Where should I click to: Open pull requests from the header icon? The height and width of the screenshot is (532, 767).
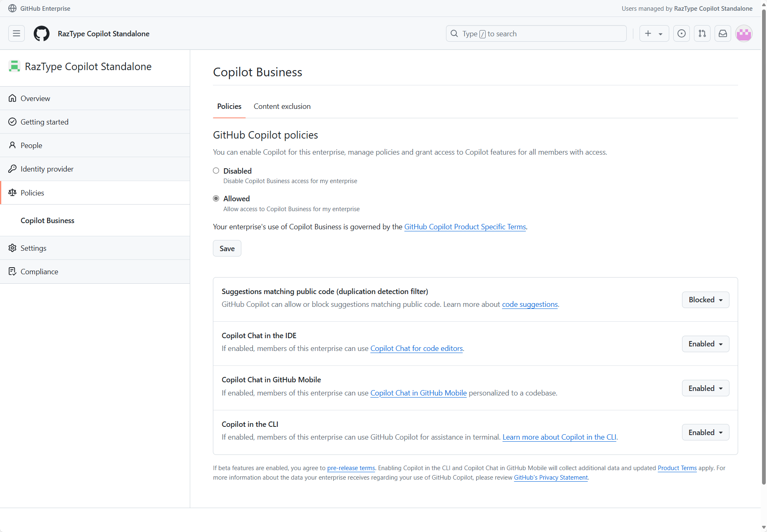pyautogui.click(x=702, y=33)
